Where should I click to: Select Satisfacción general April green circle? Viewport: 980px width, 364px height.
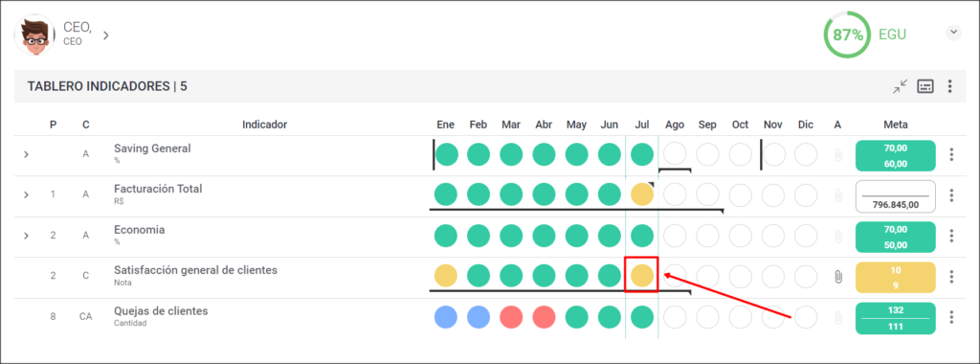(544, 276)
